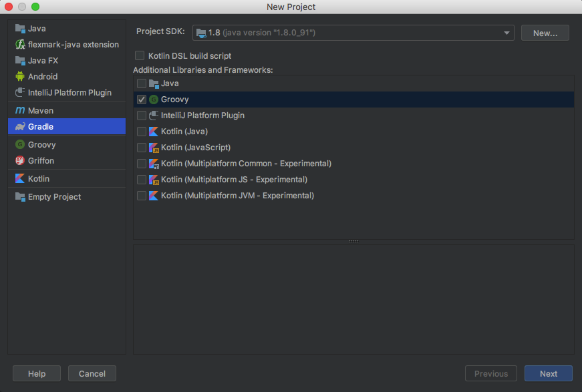Click "Kotlin" label in project types
Image resolution: width=582 pixels, height=392 pixels.
[x=39, y=179]
